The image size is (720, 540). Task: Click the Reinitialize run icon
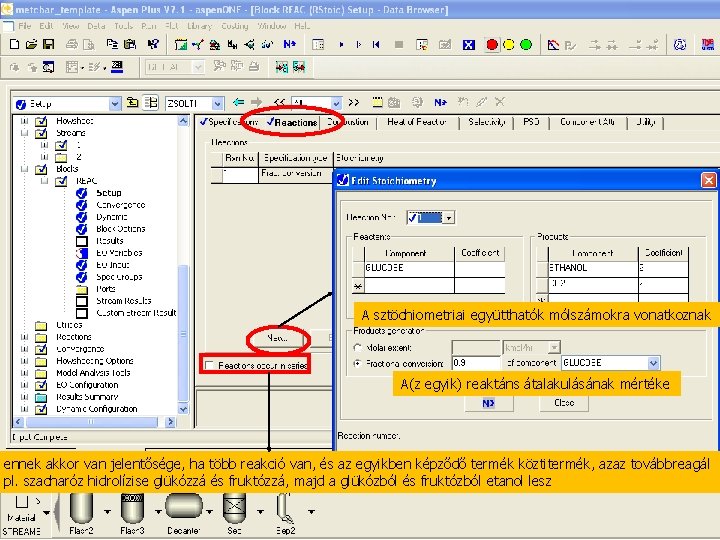[x=376, y=45]
